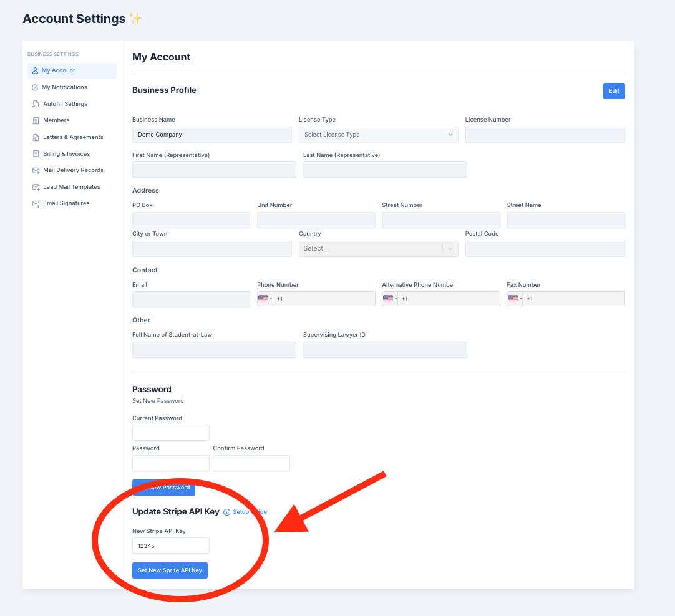The height and width of the screenshot is (616, 675).
Task: Click Set New Sprite API Key button
Action: tap(170, 570)
